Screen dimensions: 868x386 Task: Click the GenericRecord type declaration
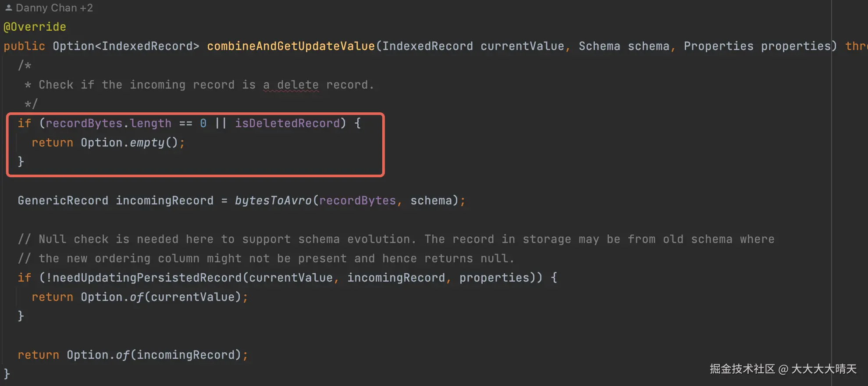click(63, 200)
